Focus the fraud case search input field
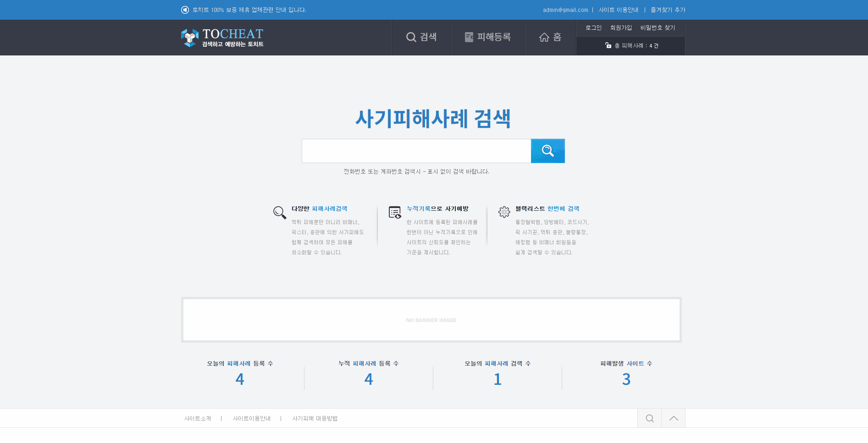Image resolution: width=868 pixels, height=443 pixels. (x=416, y=151)
